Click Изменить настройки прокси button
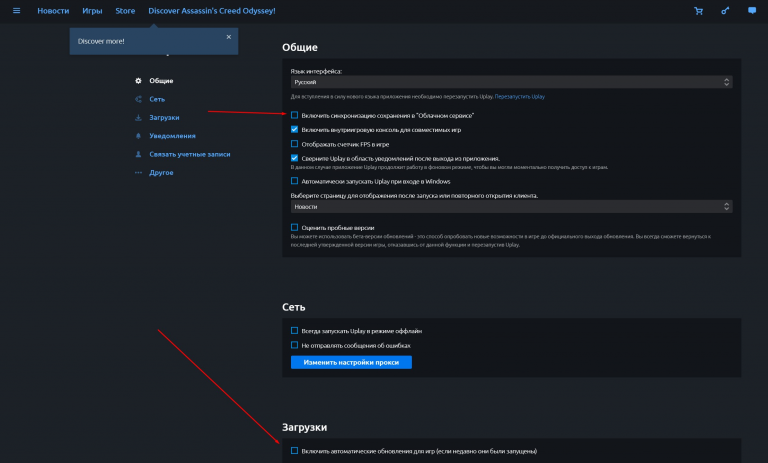This screenshot has width=768, height=463. [x=351, y=362]
